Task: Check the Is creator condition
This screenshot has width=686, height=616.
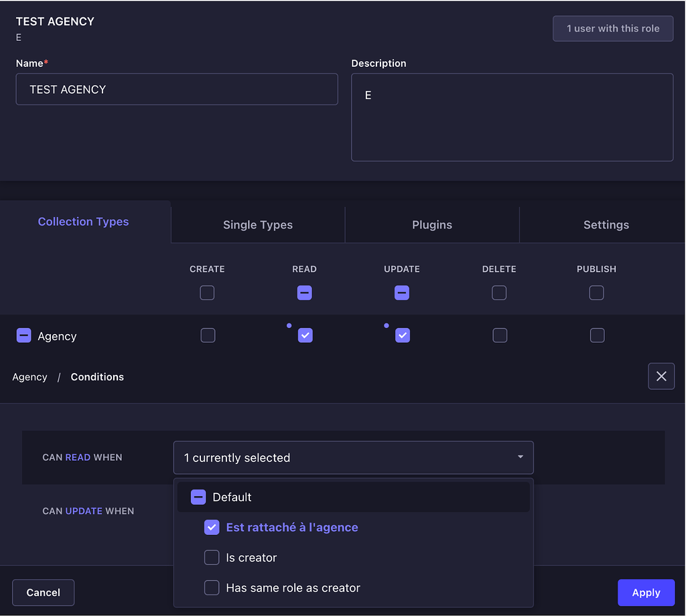Action: (212, 557)
